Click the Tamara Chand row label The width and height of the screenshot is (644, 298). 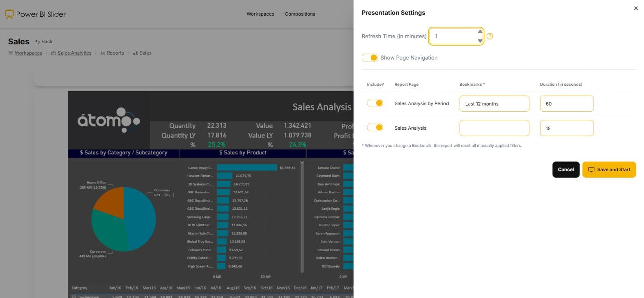click(329, 167)
